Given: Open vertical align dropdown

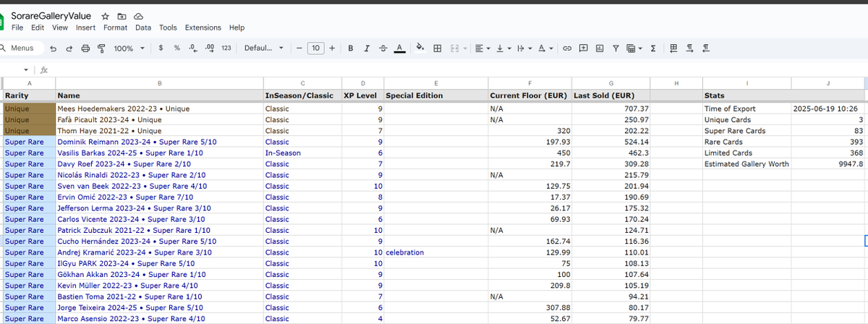Looking at the screenshot, I should [x=503, y=48].
